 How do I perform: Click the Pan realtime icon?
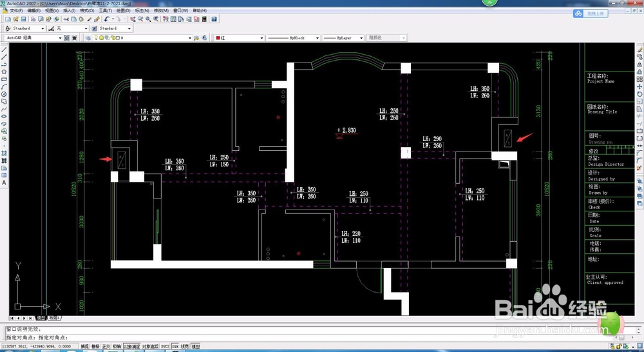click(132, 19)
